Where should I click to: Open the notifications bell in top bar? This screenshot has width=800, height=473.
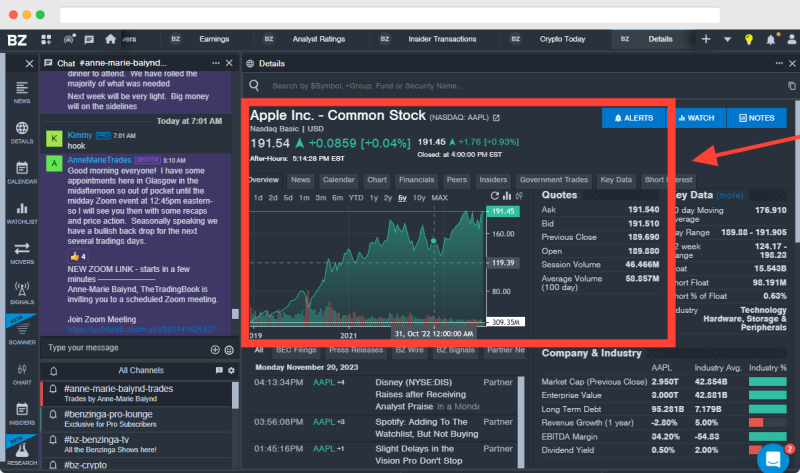pos(771,40)
